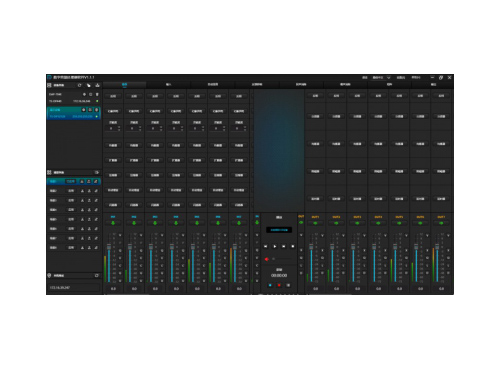Image resolution: width=500 pixels, height=368 pixels.
Task: Click the top row button on the OUT1 column
Action: point(315,96)
